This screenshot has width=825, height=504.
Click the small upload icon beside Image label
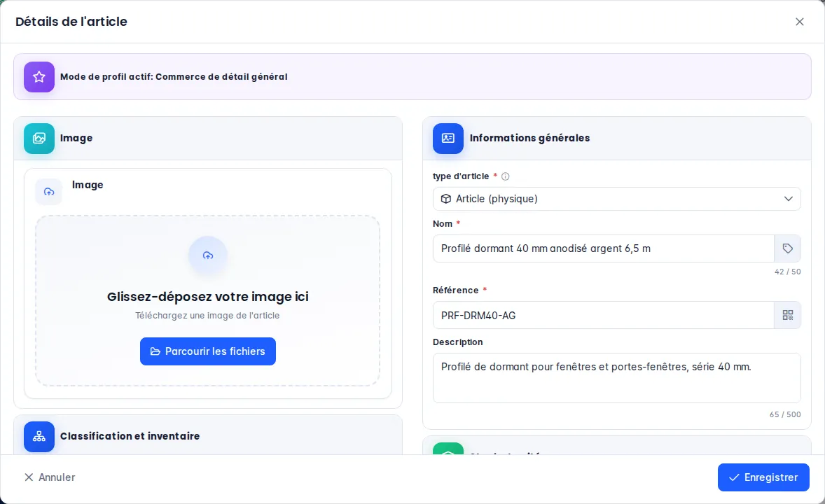(x=49, y=192)
